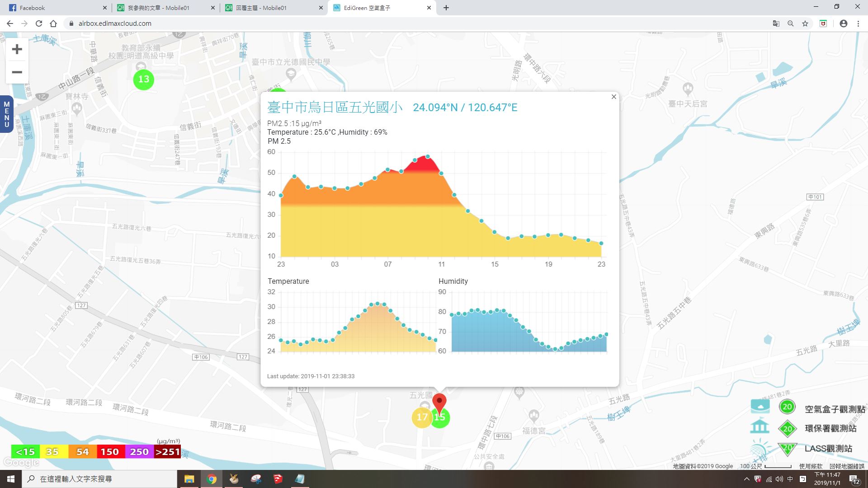This screenshot has height=488, width=868.
Task: Go back in browser history
Action: click(x=10, y=23)
